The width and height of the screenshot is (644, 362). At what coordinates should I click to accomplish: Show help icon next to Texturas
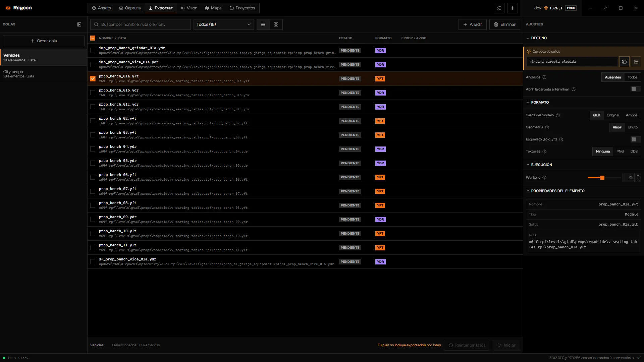[544, 152]
